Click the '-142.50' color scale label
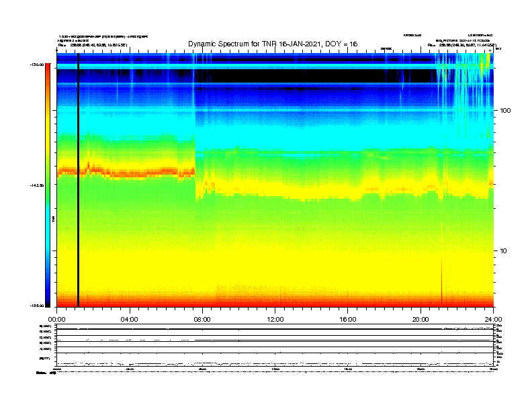The width and height of the screenshot is (532, 411). tap(37, 185)
